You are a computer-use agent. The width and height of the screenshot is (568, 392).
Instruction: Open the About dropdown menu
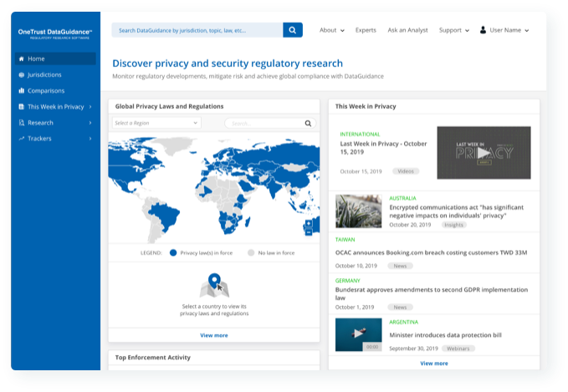tap(332, 30)
